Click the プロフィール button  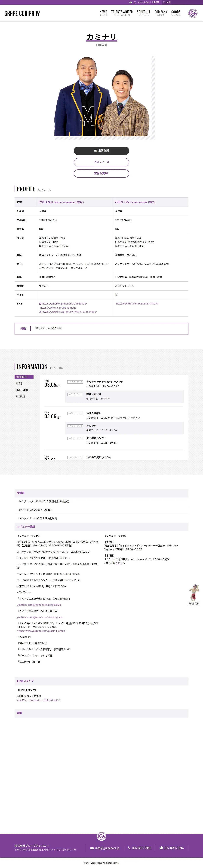click(101, 162)
